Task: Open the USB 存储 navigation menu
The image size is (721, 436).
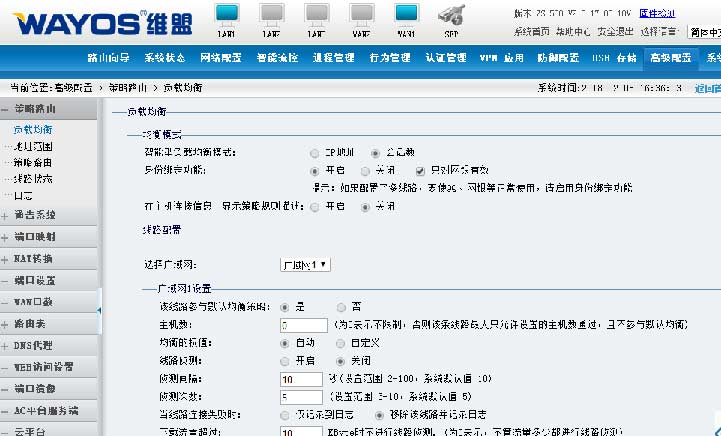Action: click(614, 57)
